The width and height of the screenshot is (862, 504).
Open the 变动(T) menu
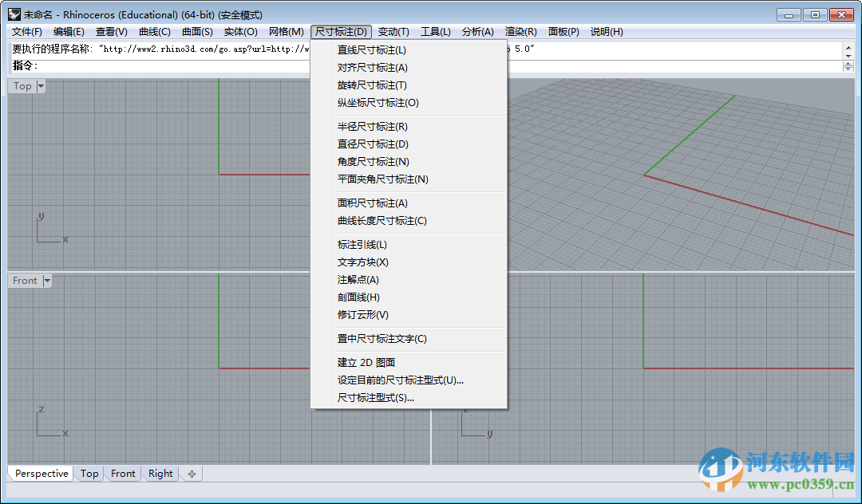click(393, 32)
